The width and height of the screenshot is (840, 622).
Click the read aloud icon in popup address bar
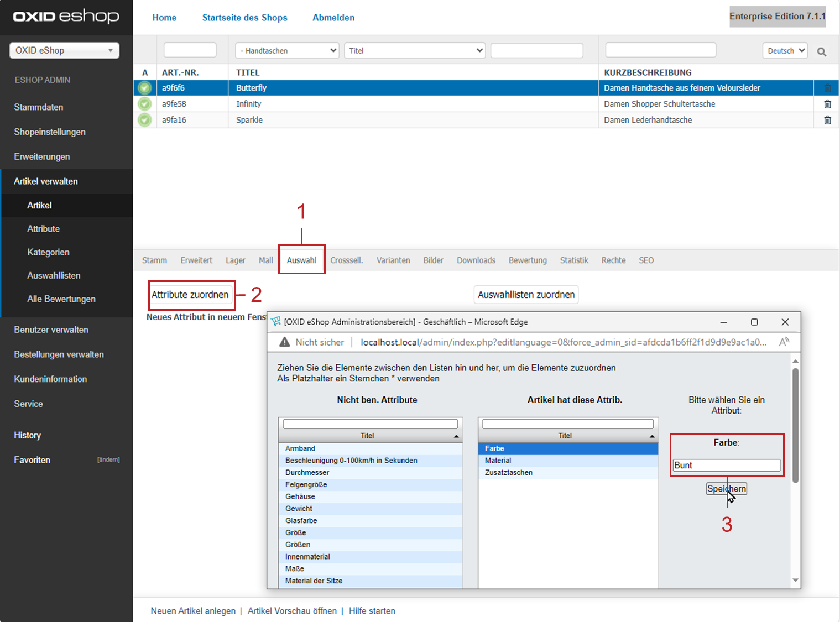pos(784,342)
